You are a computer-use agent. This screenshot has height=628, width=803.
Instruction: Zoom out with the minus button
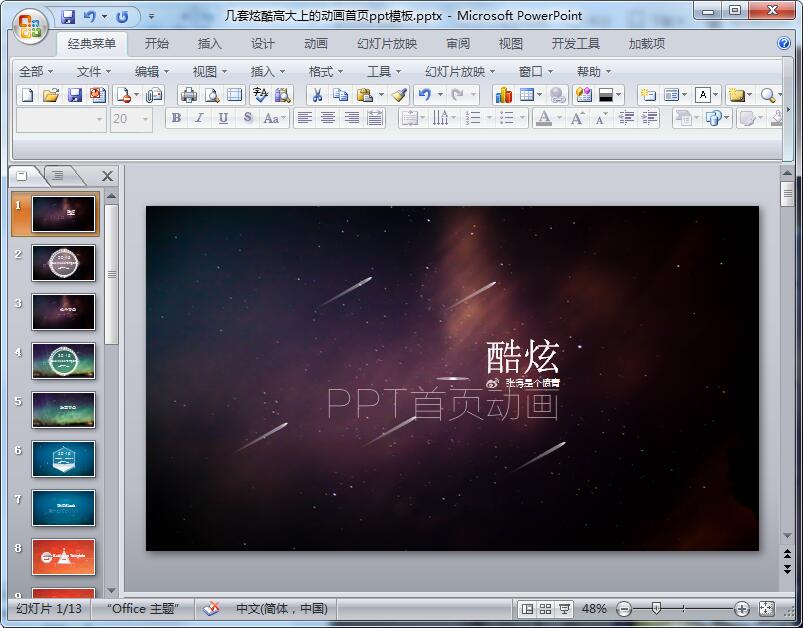(x=624, y=609)
